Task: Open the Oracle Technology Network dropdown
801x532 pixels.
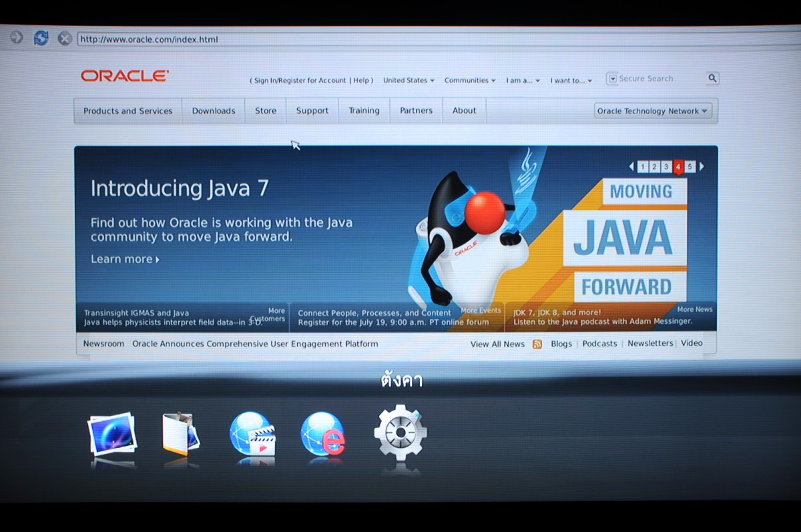Action: [652, 111]
